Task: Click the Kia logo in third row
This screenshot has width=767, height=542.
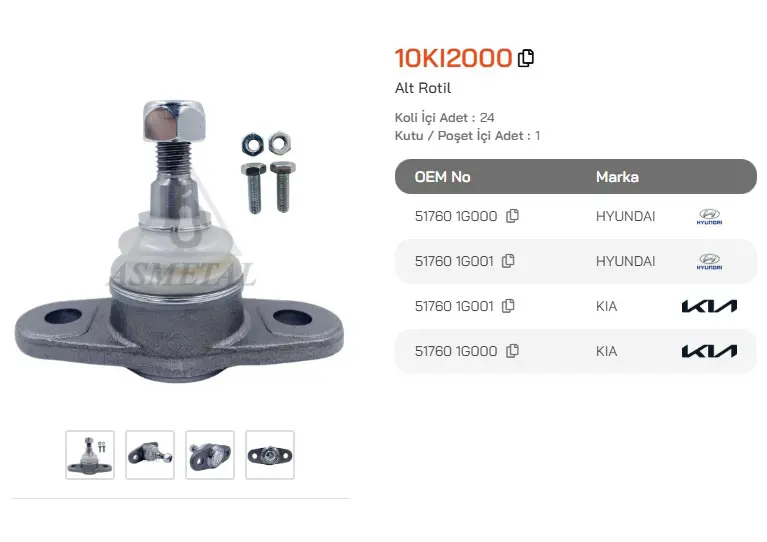Action: tap(709, 306)
